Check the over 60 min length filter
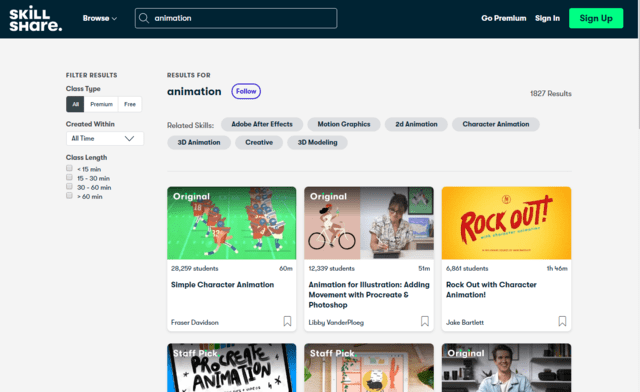This screenshot has height=392, width=640. [x=69, y=195]
